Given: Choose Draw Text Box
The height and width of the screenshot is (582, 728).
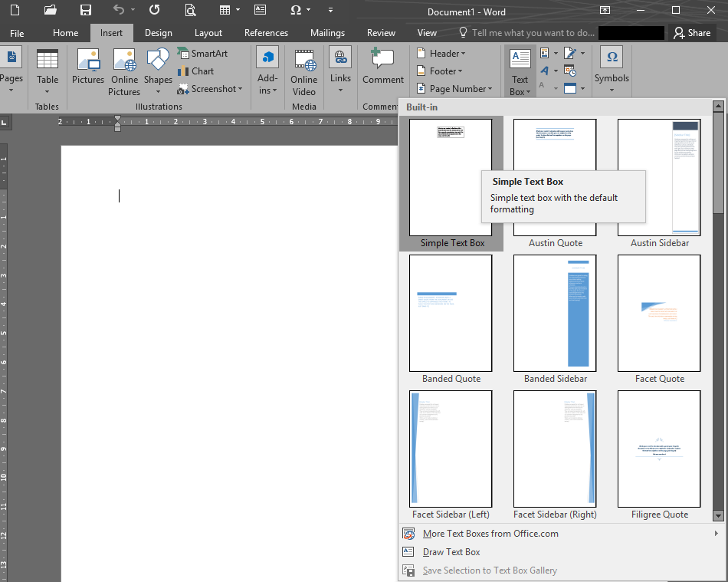Looking at the screenshot, I should (561, 552).
